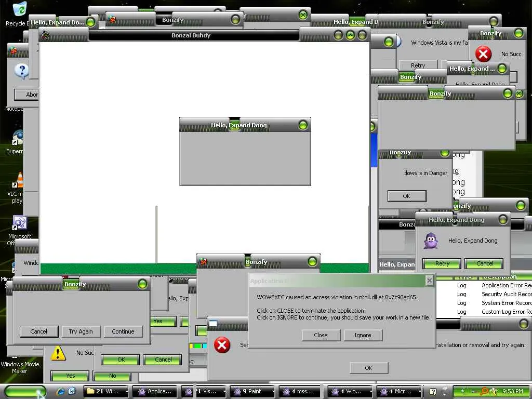Open the VLC media player desktop shortcut
The height and width of the screenshot is (399, 532).
tap(19, 180)
